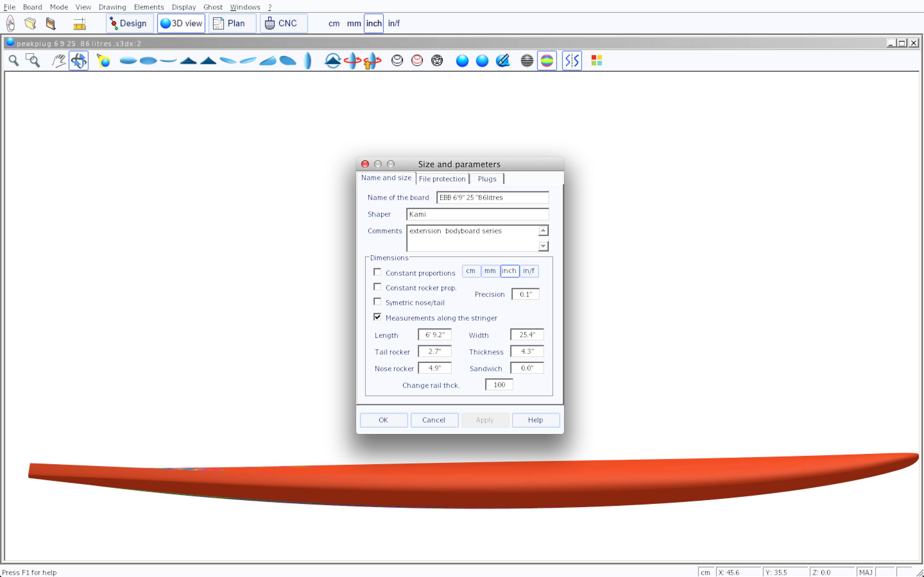924x577 pixels.
Task: Enable Symetric nose/tail checkbox
Action: (377, 302)
